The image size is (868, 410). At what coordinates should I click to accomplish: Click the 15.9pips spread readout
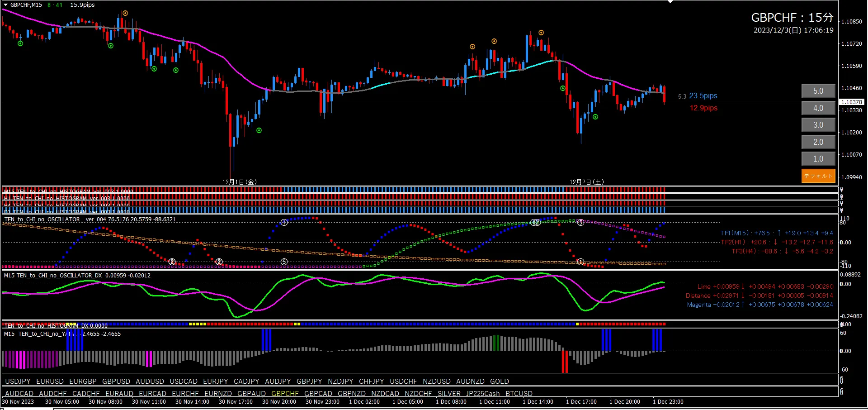(x=82, y=5)
